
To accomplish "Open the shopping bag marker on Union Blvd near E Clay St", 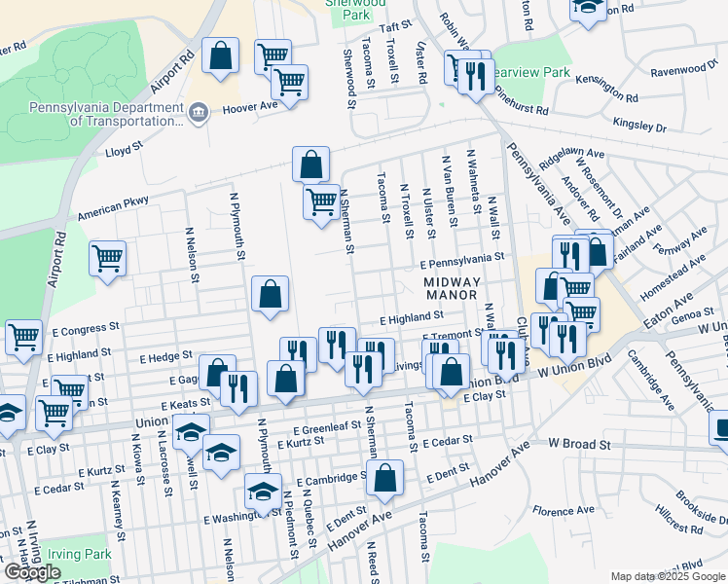I will coord(452,374).
